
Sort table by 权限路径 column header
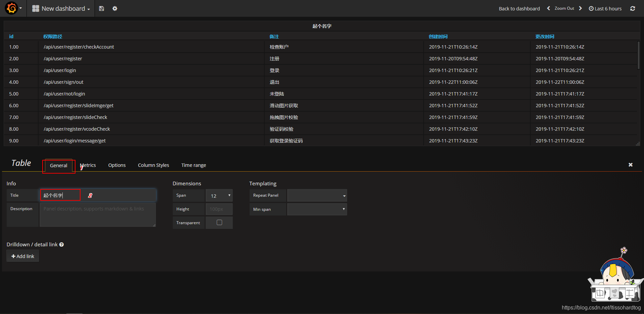(x=53, y=37)
